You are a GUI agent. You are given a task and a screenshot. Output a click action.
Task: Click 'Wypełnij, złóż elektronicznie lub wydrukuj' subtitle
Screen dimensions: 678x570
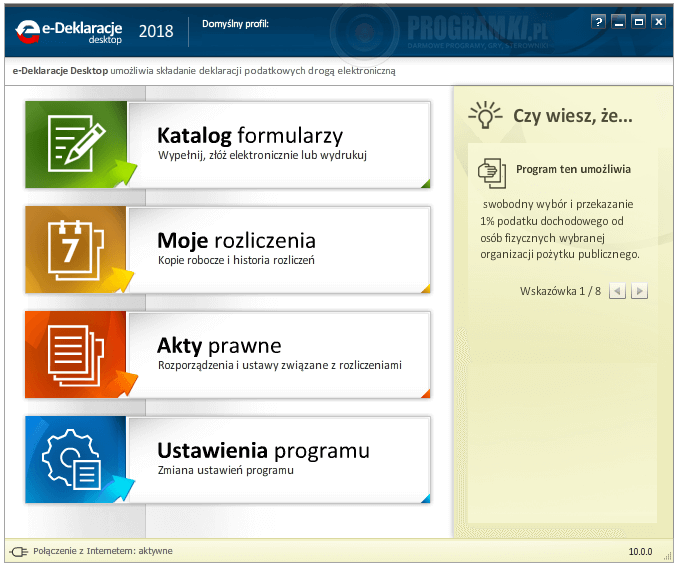(x=262, y=155)
